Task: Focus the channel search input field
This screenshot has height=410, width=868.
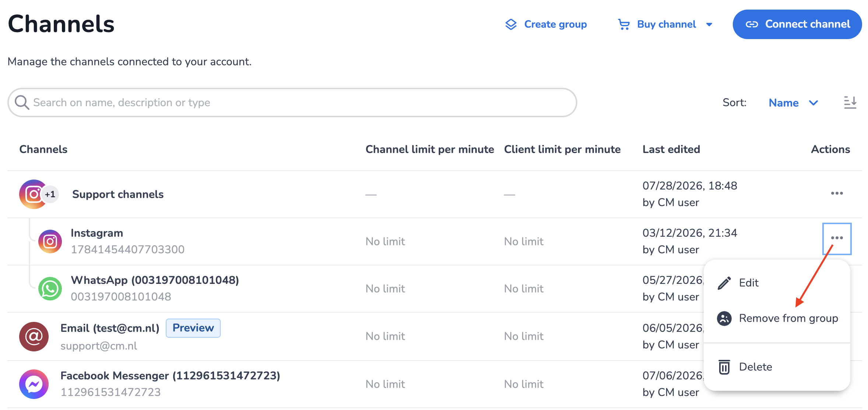Action: (x=292, y=102)
